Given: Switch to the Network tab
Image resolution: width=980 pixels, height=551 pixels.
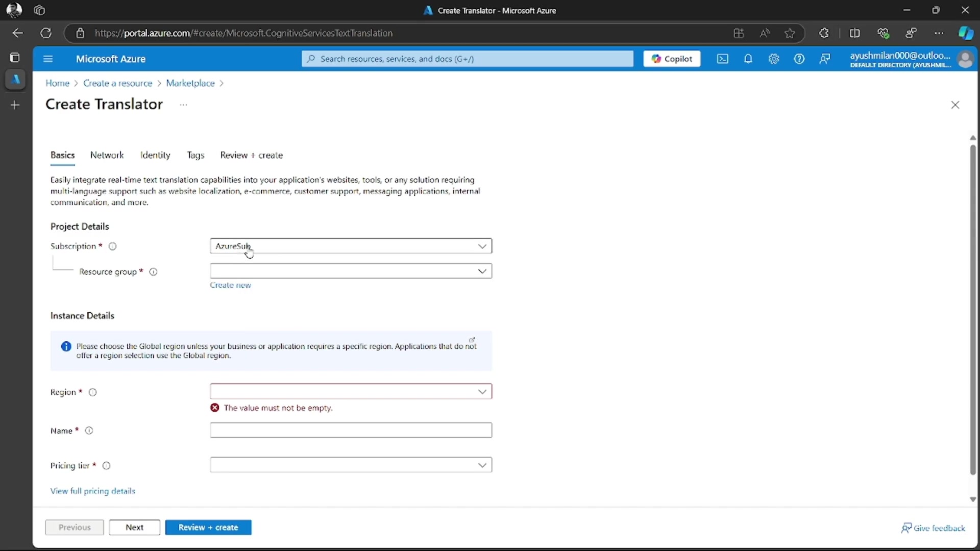Looking at the screenshot, I should [107, 155].
